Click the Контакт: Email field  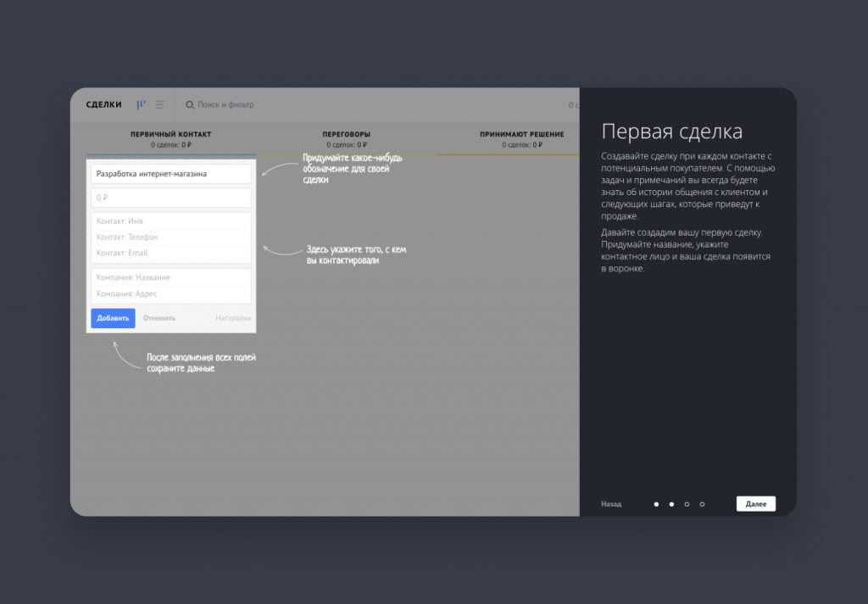(x=170, y=252)
